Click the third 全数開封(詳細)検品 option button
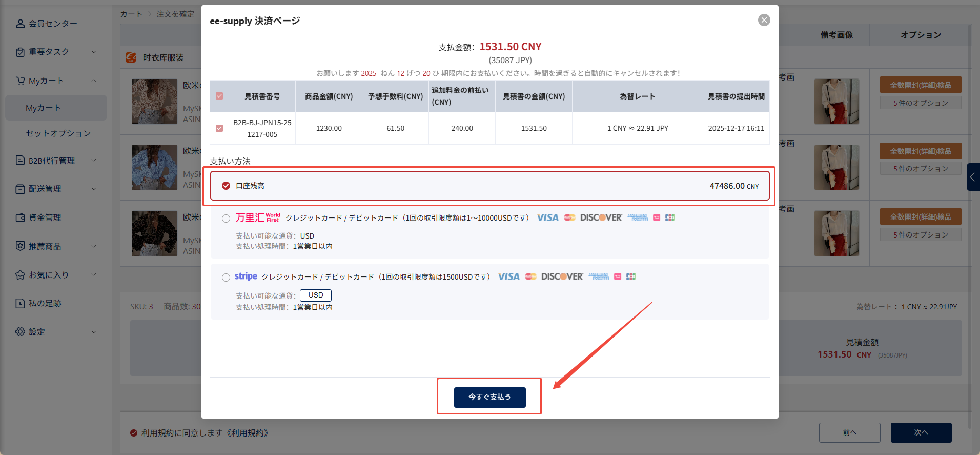Screen dimensions: 980x455 pos(921,217)
